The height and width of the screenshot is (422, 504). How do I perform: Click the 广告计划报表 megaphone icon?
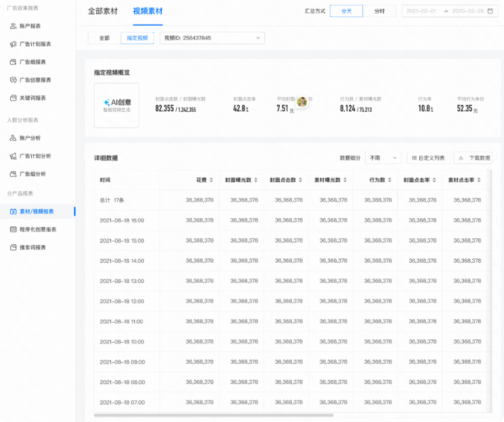pyautogui.click(x=13, y=44)
